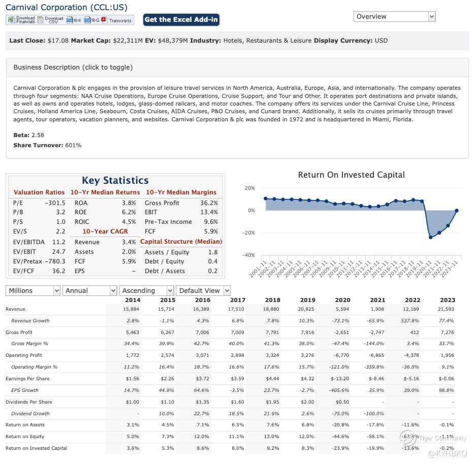Click the Return on Invested Capital row label
476x464 pixels.
point(37,448)
